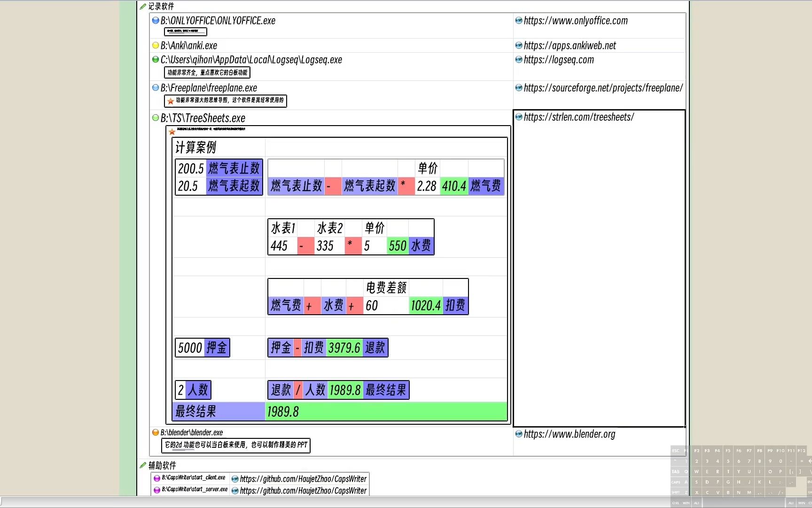Select the 2.28 unit price cell
Image resolution: width=812 pixels, height=508 pixels.
tap(427, 186)
